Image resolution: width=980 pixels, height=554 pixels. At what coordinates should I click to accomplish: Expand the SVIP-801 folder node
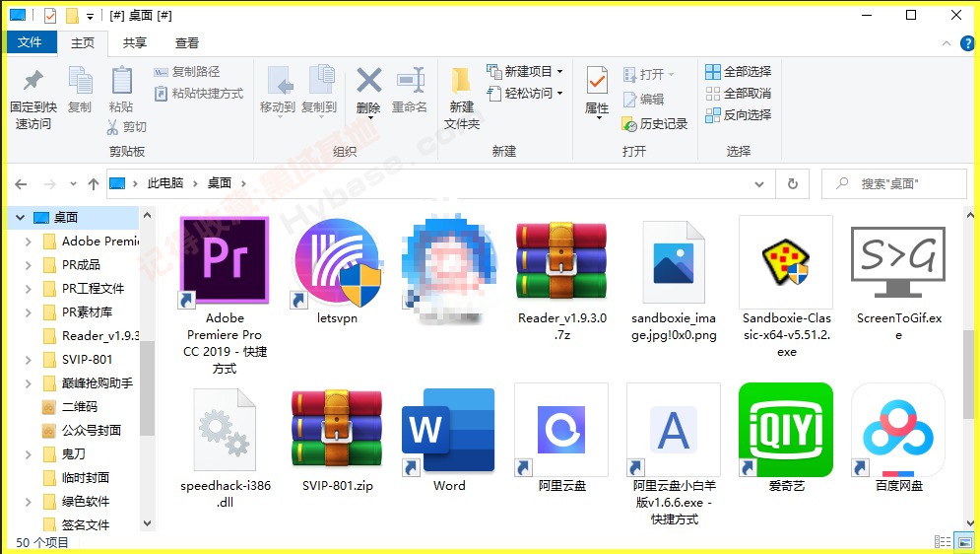[29, 360]
